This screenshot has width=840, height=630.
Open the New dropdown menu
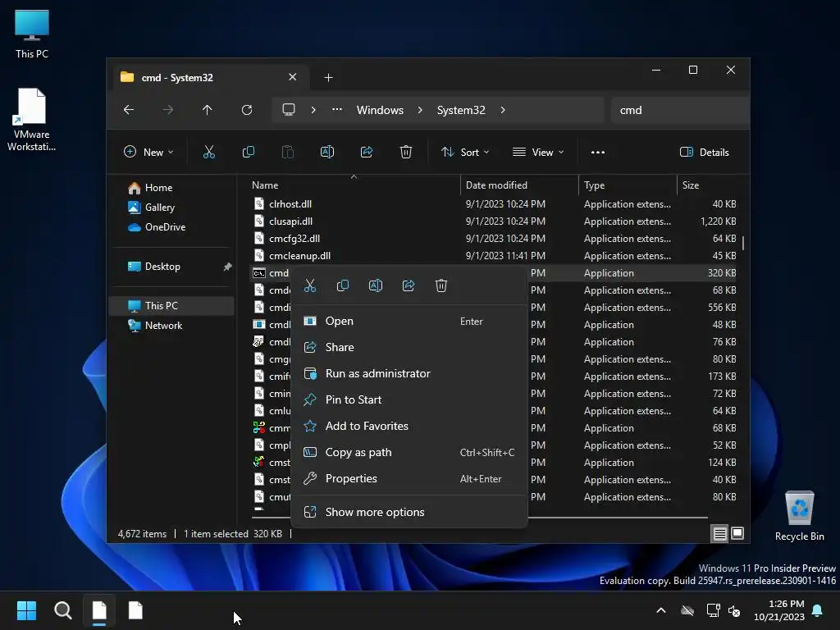coord(148,152)
